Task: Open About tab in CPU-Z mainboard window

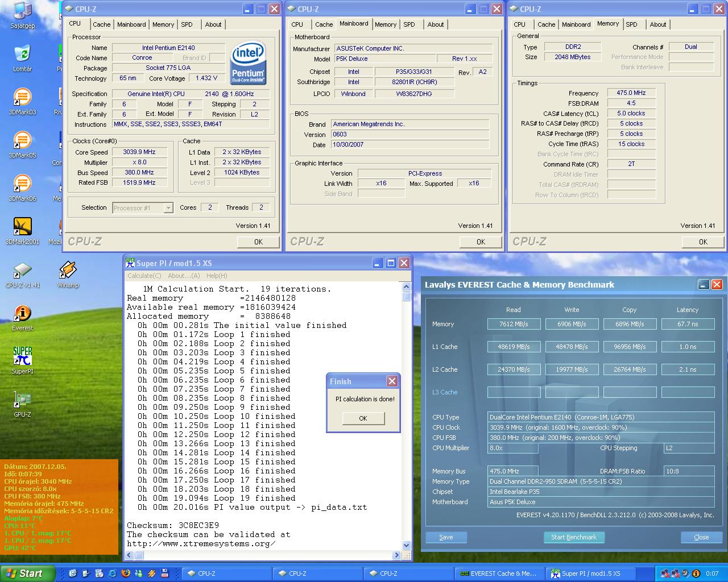Action: pos(436,24)
